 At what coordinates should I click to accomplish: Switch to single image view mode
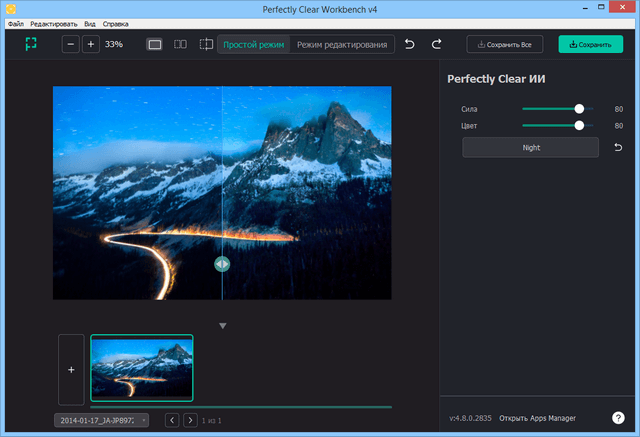pyautogui.click(x=154, y=44)
